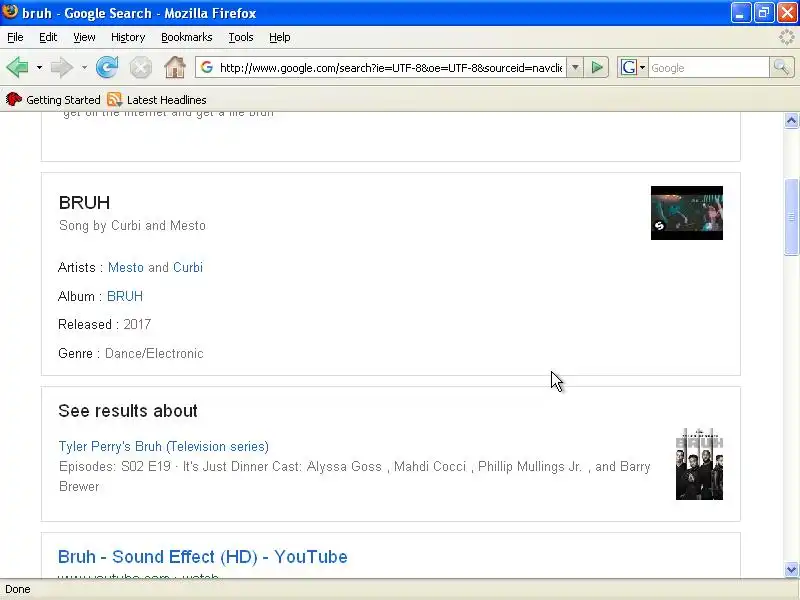Open the Mesto artist link
The width and height of the screenshot is (800, 600).
tap(126, 267)
